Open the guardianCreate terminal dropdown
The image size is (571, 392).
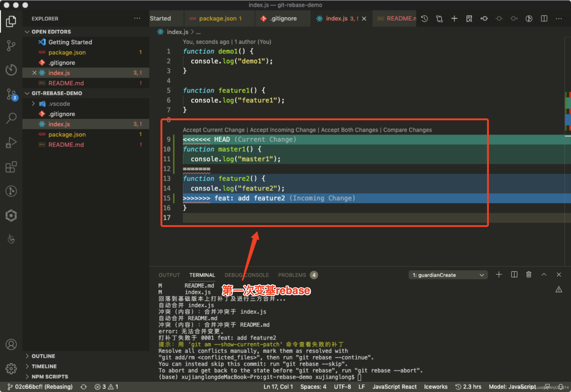pos(448,275)
